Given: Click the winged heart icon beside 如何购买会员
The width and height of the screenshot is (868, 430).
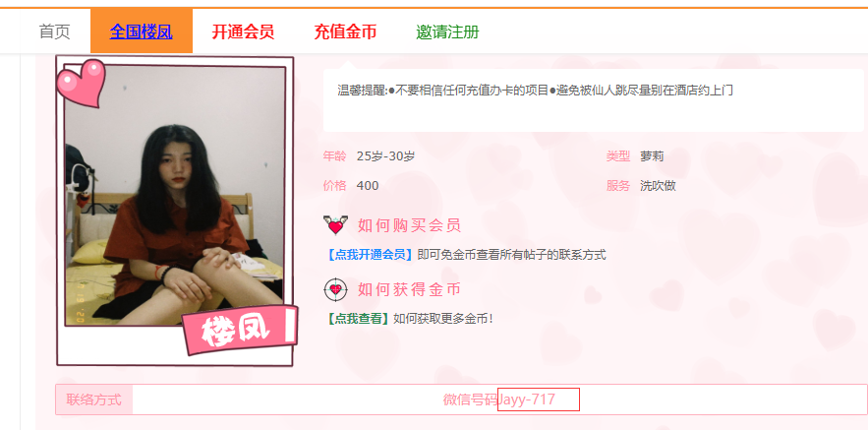Looking at the screenshot, I should tap(335, 225).
